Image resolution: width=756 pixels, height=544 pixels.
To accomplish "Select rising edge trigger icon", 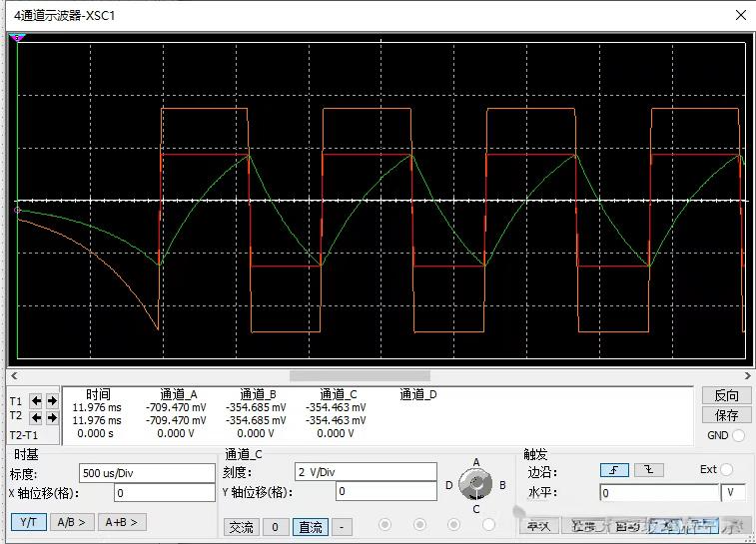I will pyautogui.click(x=614, y=469).
